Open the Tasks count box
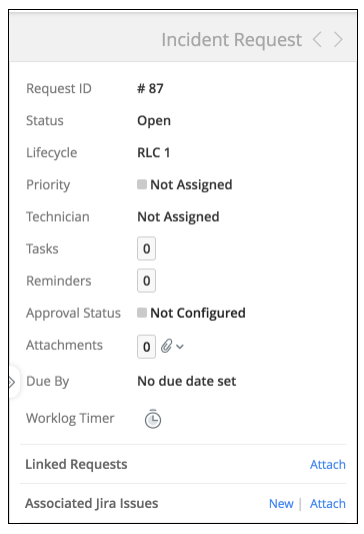Screen dimensions: 364x534 point(146,249)
